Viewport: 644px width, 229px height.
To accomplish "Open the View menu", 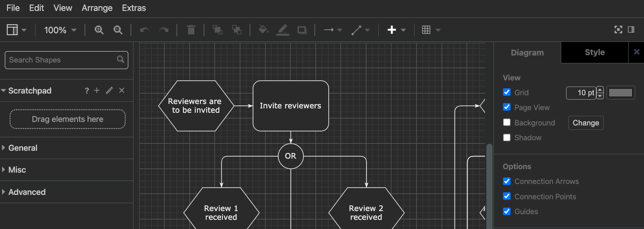I will (x=63, y=8).
